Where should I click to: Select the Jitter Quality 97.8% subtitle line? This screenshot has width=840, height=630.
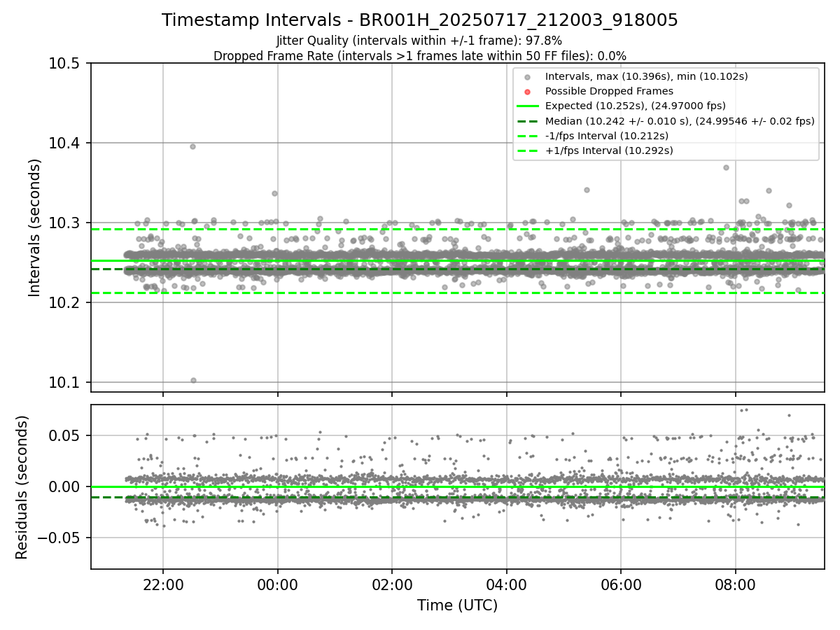[419, 41]
